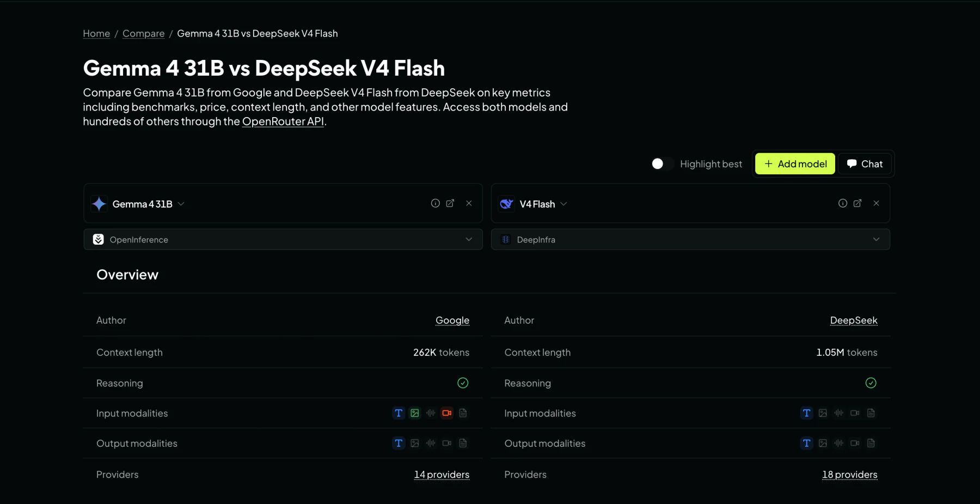
Task: Click V4 Flash output image modality icon
Action: point(823,443)
